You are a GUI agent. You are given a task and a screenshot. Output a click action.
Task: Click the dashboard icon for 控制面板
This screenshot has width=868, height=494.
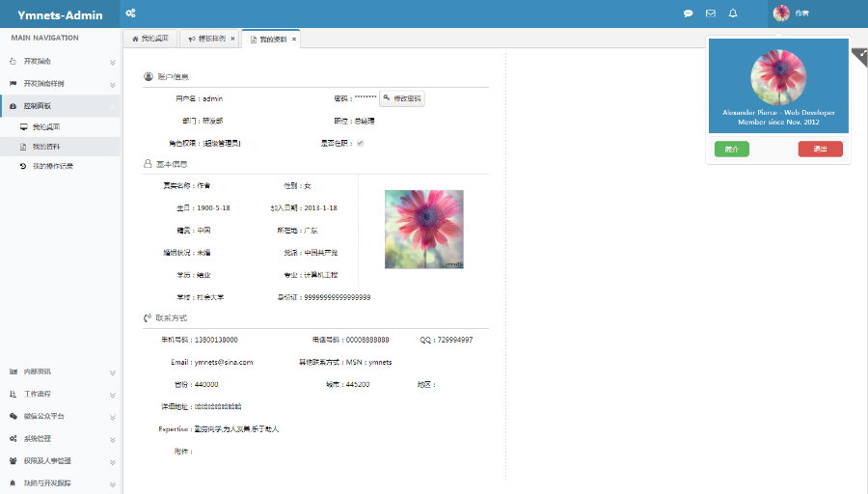13,106
